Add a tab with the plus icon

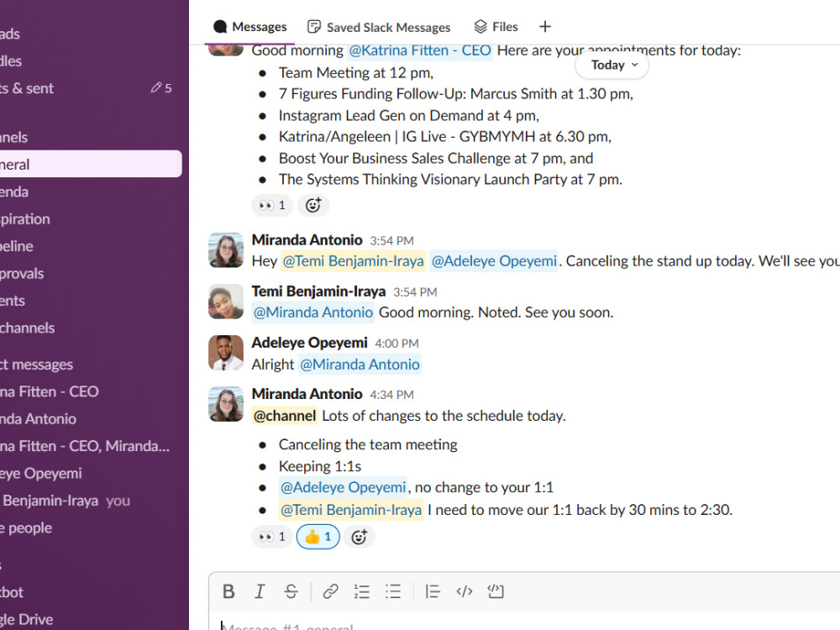(x=545, y=27)
